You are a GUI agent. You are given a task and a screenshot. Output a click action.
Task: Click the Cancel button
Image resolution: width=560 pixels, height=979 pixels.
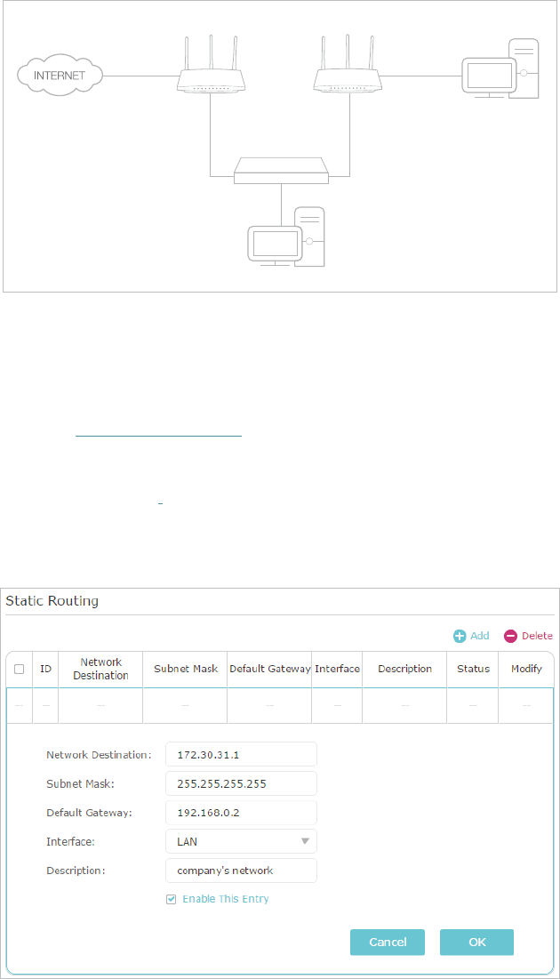click(388, 943)
